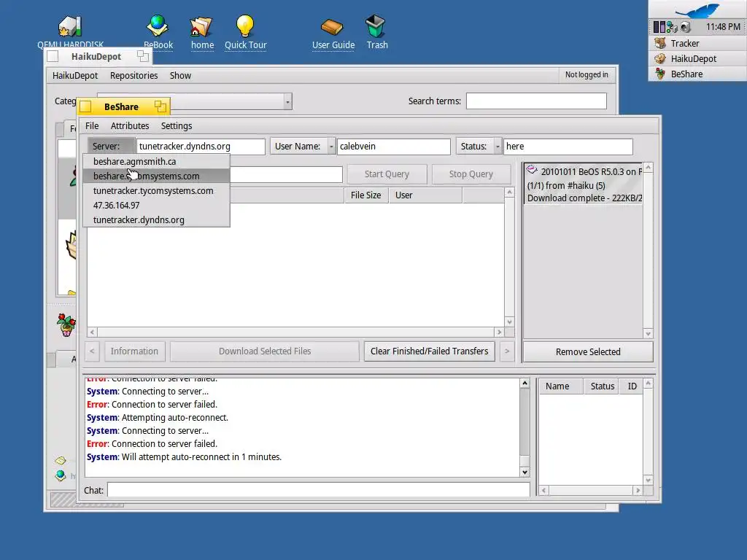Click chat log scrollbar up arrow
The image size is (747, 560).
tap(525, 384)
